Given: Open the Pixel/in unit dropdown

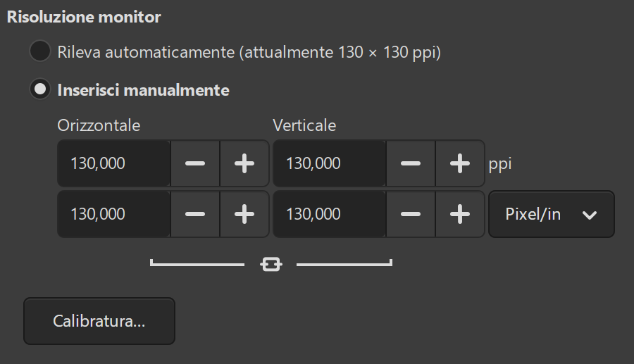Looking at the screenshot, I should pos(551,214).
